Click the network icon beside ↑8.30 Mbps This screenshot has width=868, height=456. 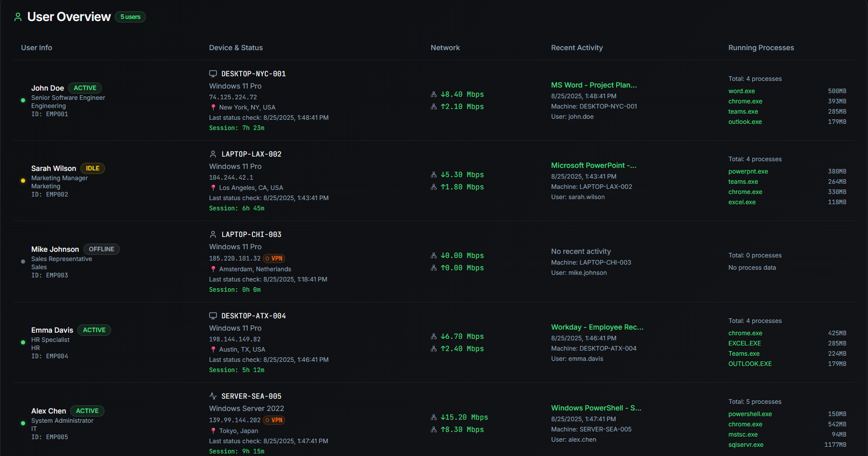click(x=434, y=430)
